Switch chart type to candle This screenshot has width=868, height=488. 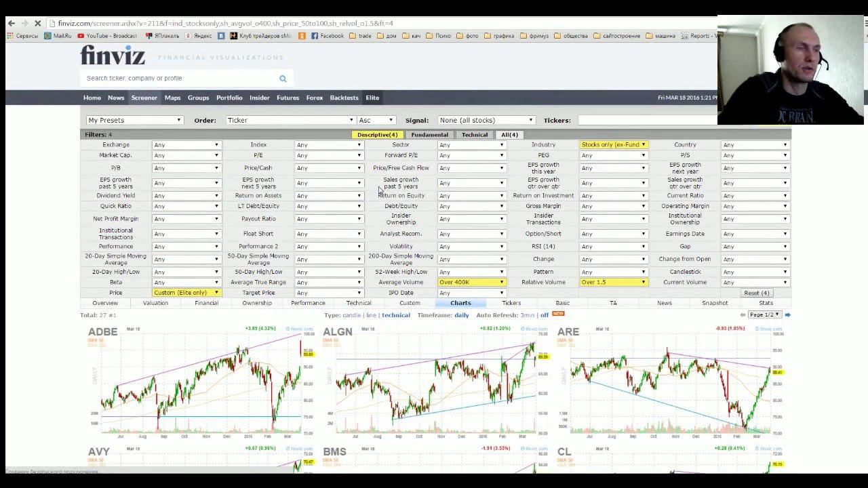[351, 315]
